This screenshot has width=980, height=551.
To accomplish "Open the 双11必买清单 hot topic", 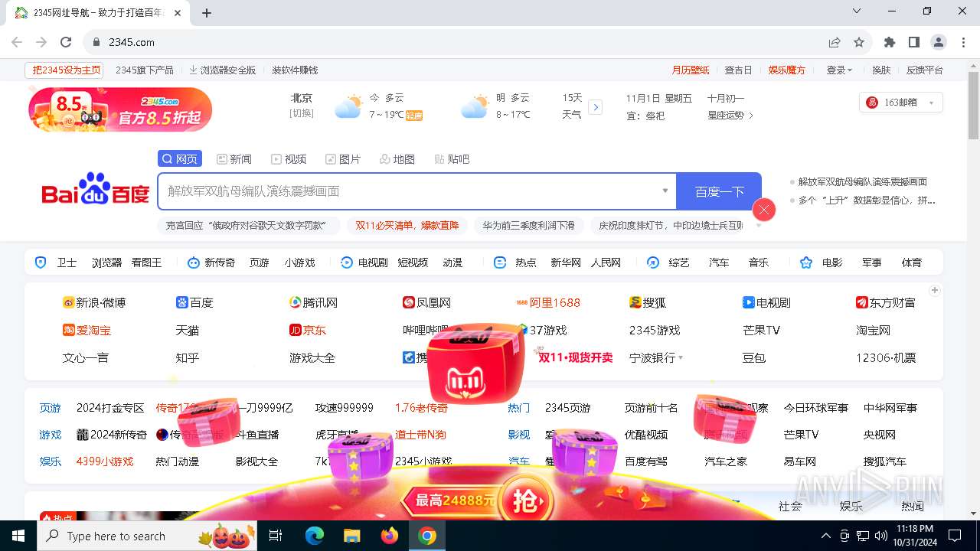I will click(x=407, y=225).
